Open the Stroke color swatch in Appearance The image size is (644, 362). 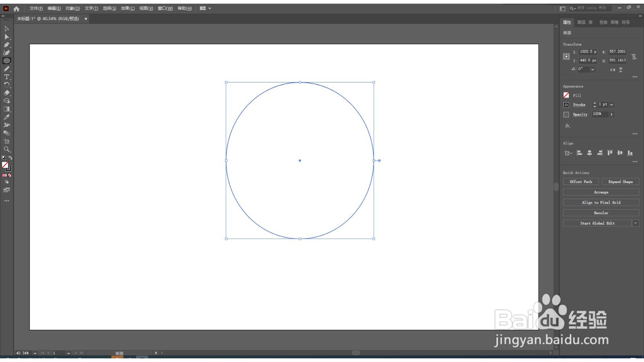(566, 105)
